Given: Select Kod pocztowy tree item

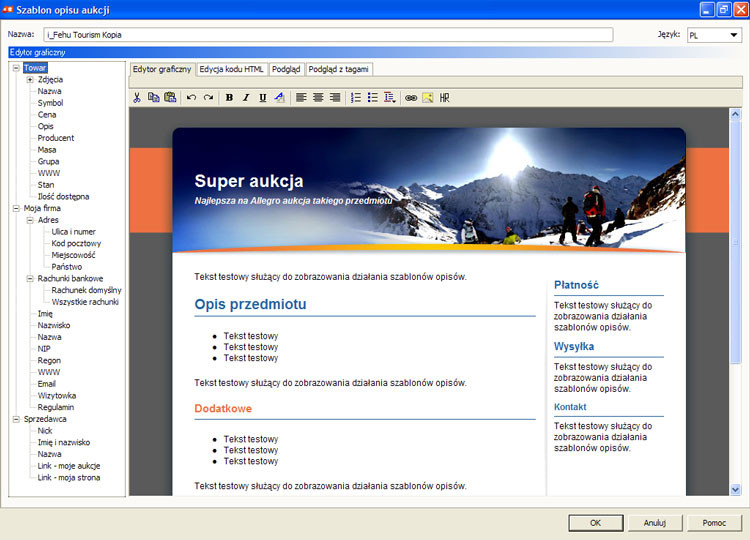Looking at the screenshot, I should pos(76,243).
